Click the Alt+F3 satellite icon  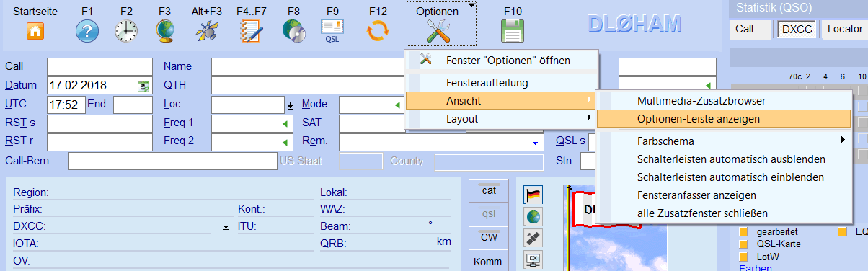point(206,31)
